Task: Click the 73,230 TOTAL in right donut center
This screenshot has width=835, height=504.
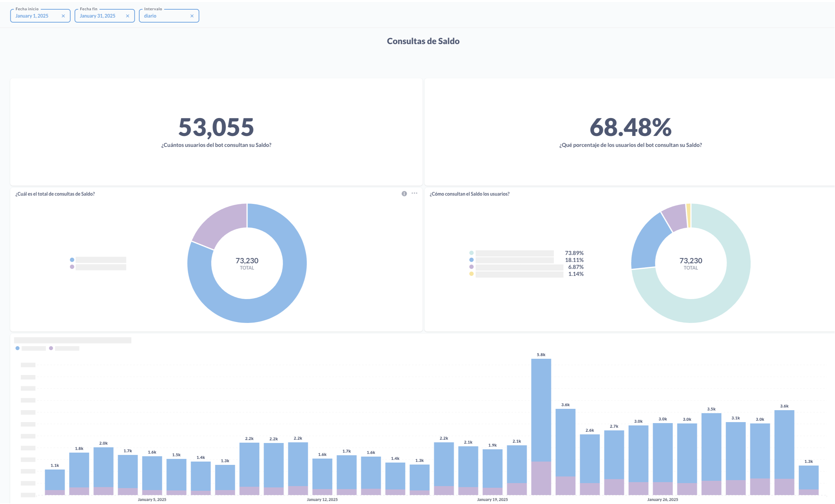Action: coord(691,263)
